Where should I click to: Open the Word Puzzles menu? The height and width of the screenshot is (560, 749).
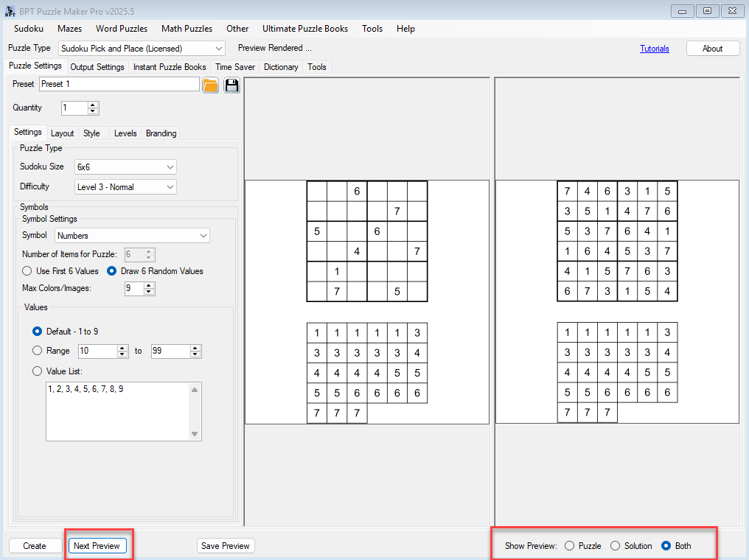(122, 29)
